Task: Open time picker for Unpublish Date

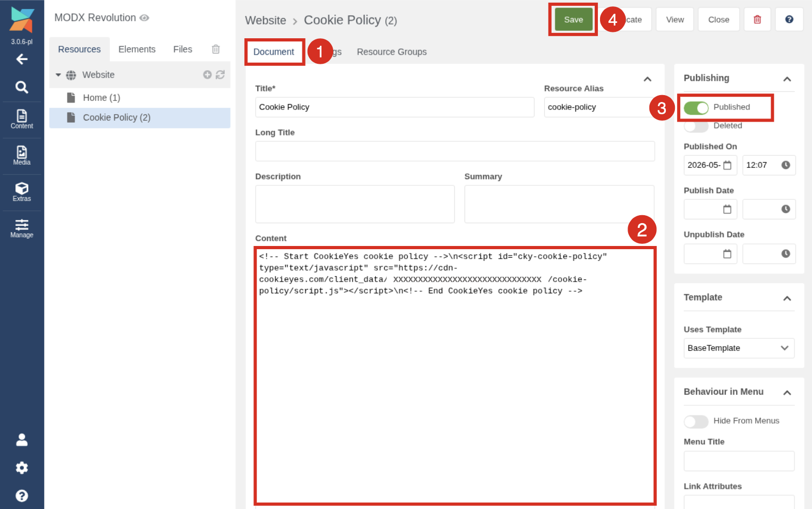Action: (x=785, y=254)
